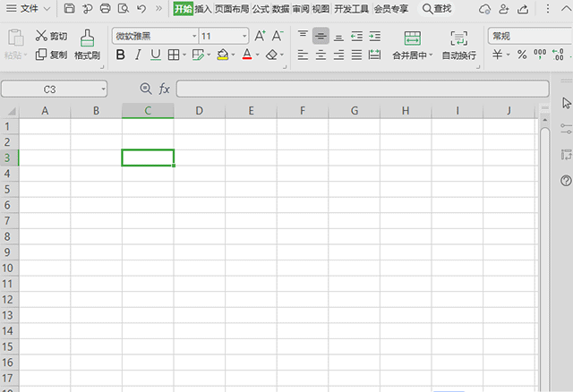Click Decrease Indent icon

coord(356,36)
